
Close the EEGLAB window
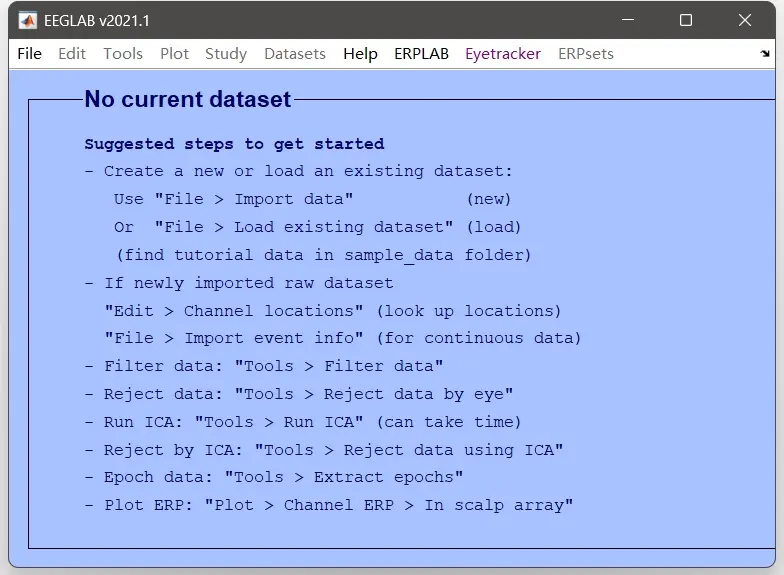click(x=745, y=20)
